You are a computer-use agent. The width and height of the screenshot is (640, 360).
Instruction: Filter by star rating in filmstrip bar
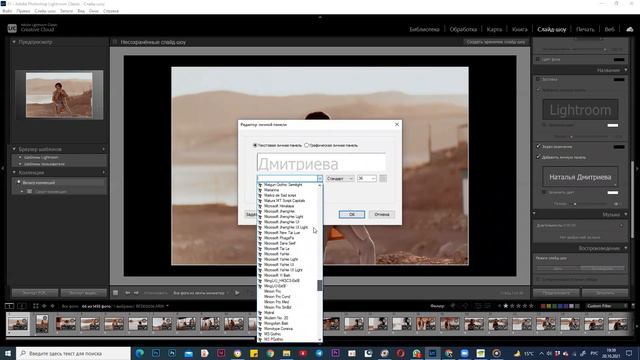tap(518, 306)
